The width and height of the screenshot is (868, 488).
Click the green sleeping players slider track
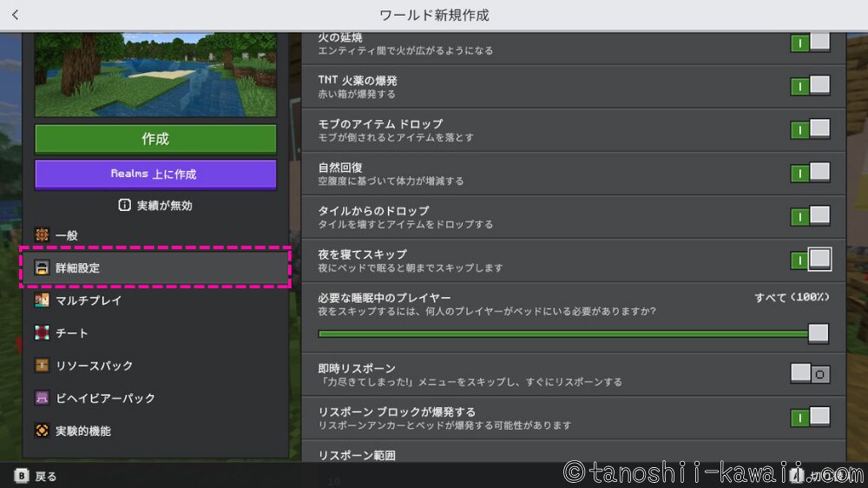563,333
